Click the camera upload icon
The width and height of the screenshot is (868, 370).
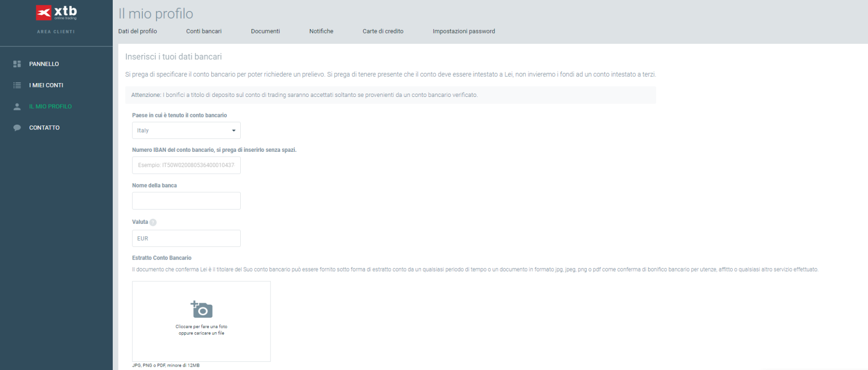point(202,309)
